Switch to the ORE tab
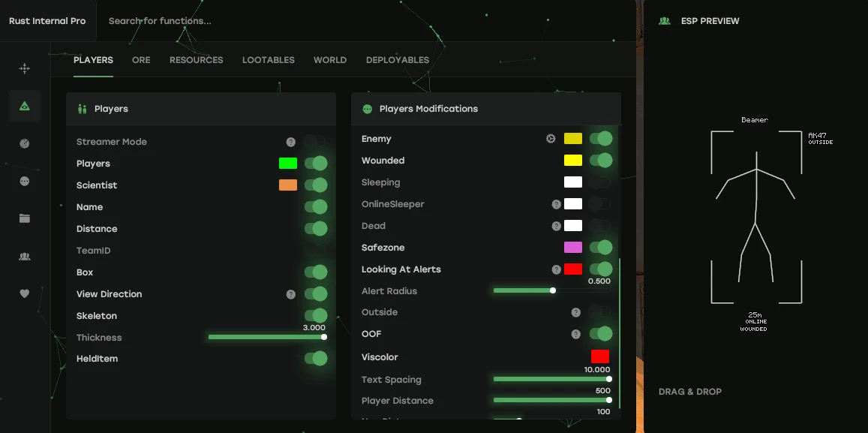868x433 pixels. [x=141, y=60]
